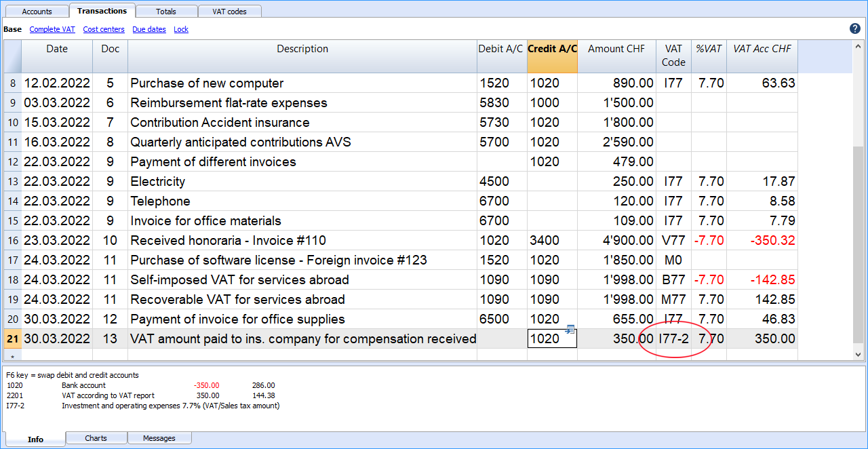The image size is (868, 449).
Task: Click the V77 VAT code cell
Action: click(x=673, y=241)
